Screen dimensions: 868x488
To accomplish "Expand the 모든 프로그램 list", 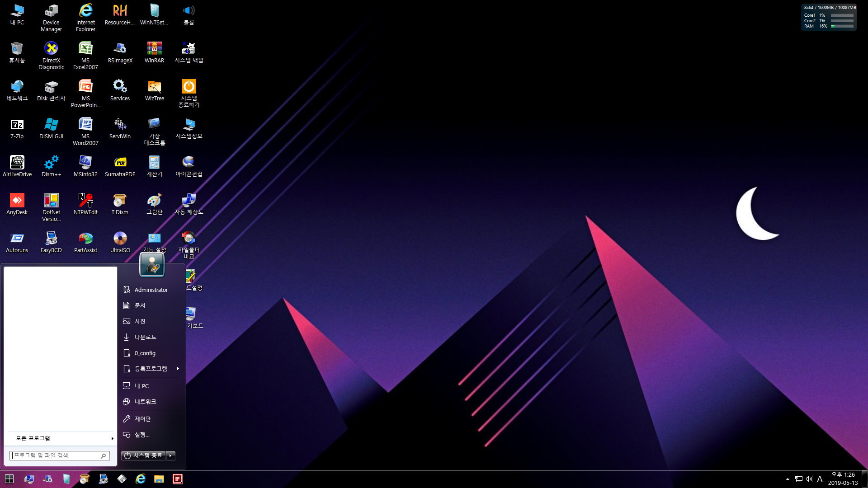I will click(x=61, y=438).
